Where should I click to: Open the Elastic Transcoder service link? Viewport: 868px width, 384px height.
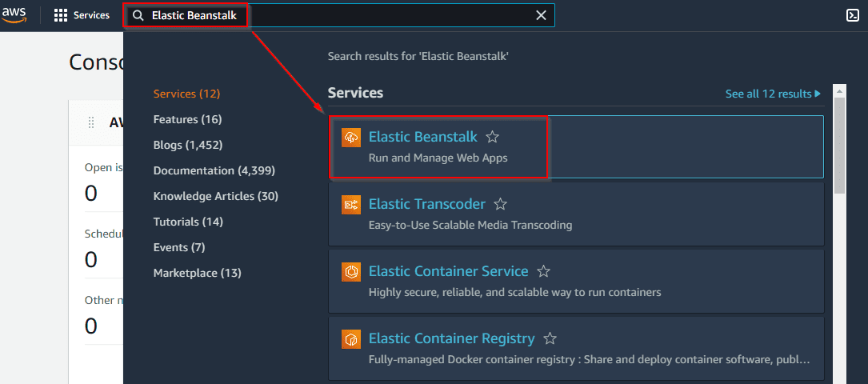pos(426,205)
